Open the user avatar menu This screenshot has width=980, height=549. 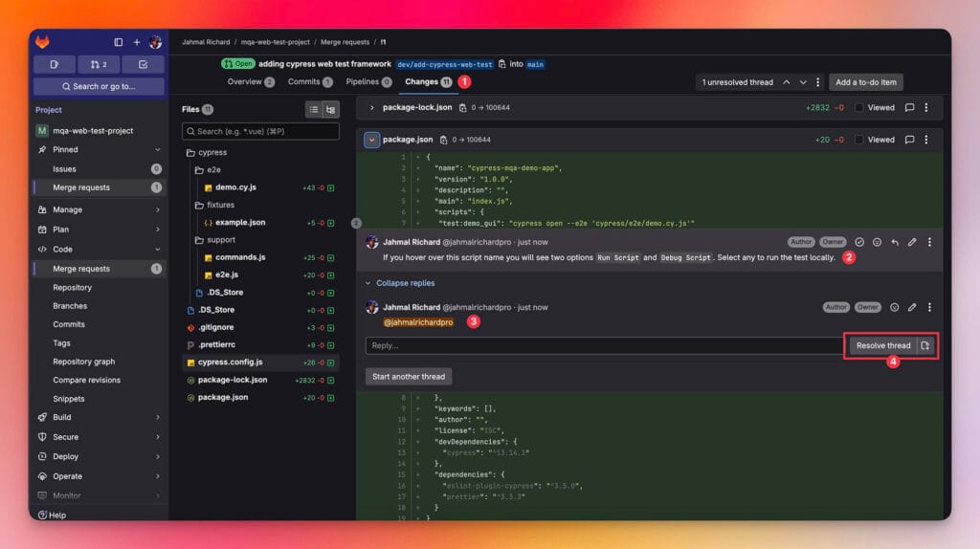click(x=156, y=42)
